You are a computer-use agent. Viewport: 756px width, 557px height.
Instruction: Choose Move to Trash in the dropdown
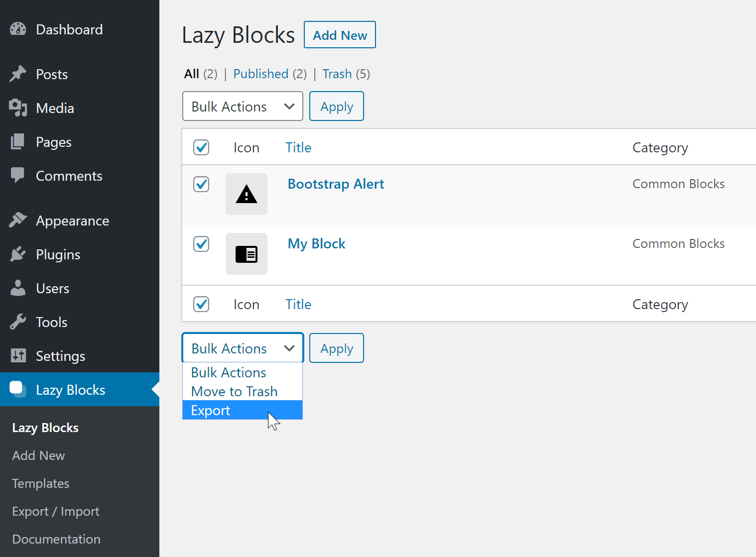tap(234, 391)
